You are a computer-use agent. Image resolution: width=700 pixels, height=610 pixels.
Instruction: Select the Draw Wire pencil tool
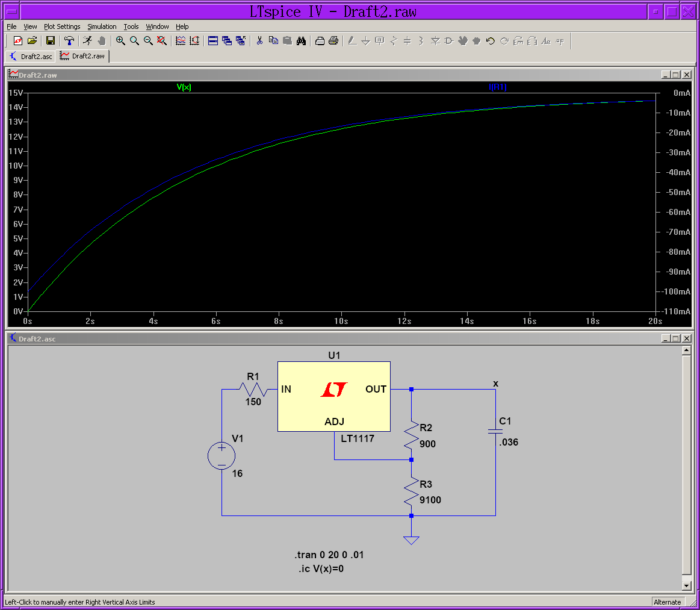352,41
